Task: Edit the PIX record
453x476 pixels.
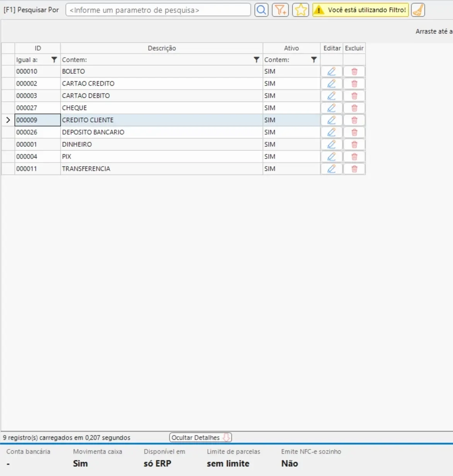Action: tap(332, 156)
